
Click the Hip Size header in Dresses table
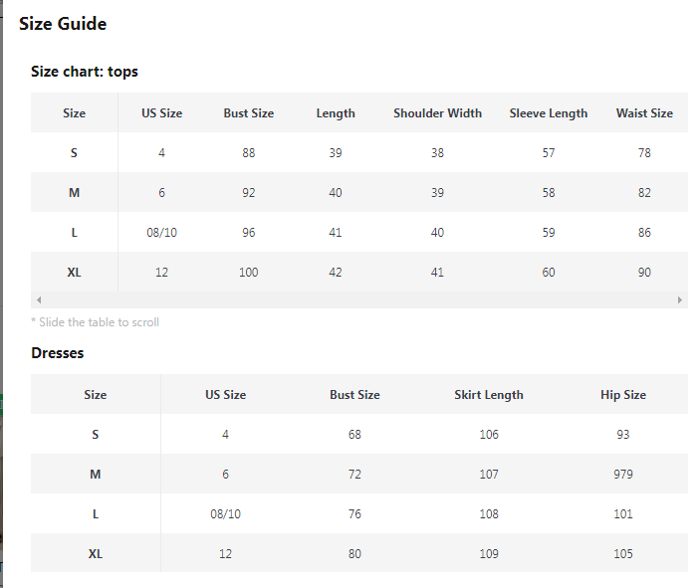623,395
